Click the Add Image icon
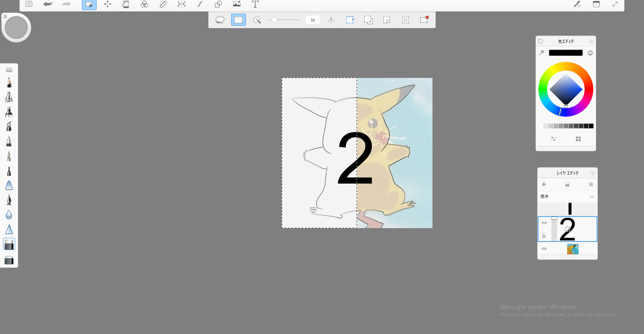The width and height of the screenshot is (644, 334). tap(237, 4)
